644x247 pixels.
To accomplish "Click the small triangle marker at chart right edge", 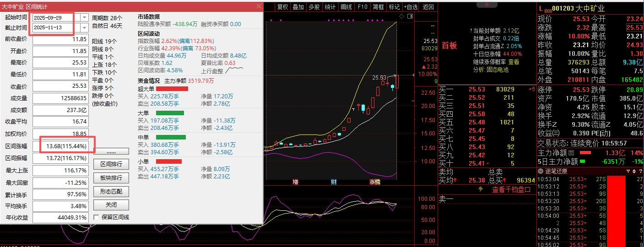I will 414,75.
